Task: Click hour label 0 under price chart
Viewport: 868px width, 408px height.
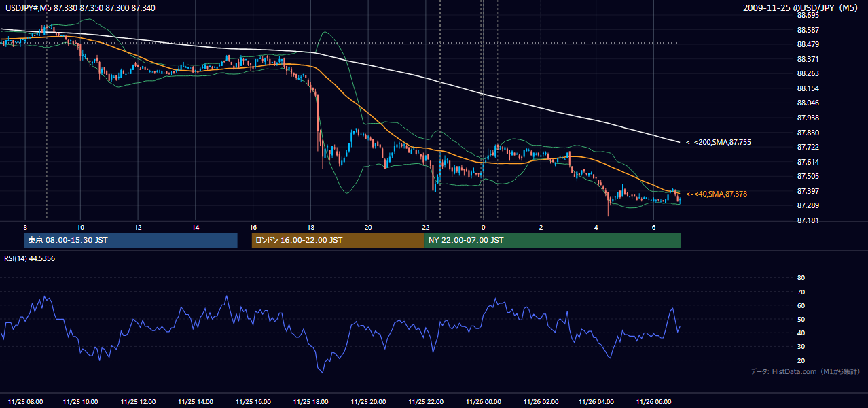Action: point(483,227)
